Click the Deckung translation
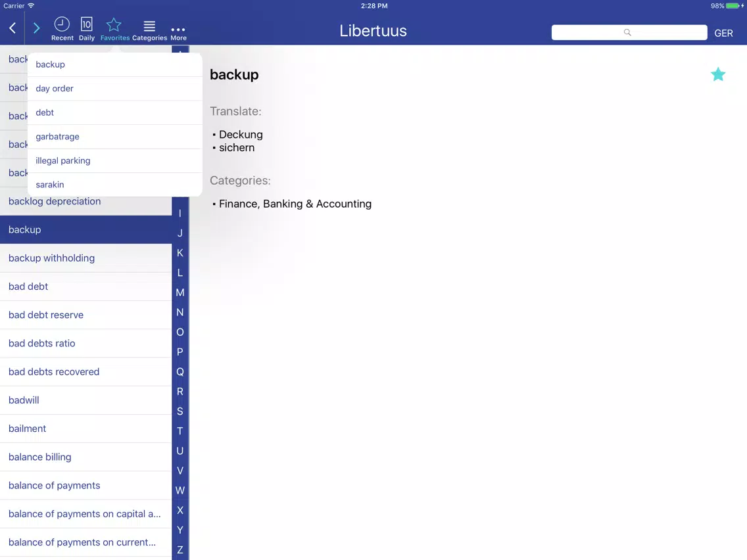The image size is (747, 560). coord(241,135)
